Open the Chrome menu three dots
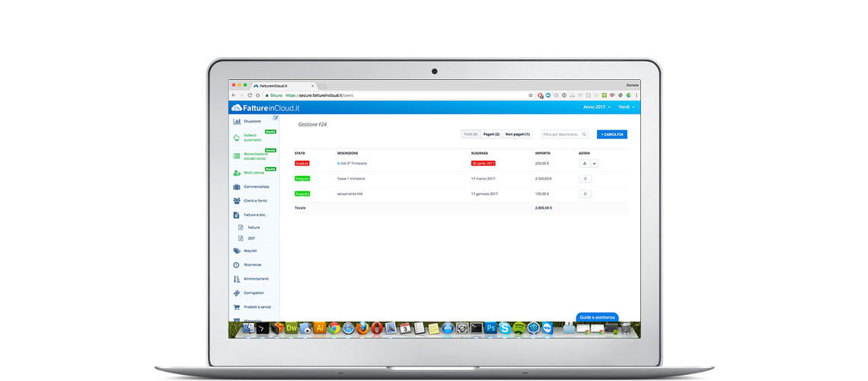Viewport: 868px width, 381px height. [x=636, y=95]
